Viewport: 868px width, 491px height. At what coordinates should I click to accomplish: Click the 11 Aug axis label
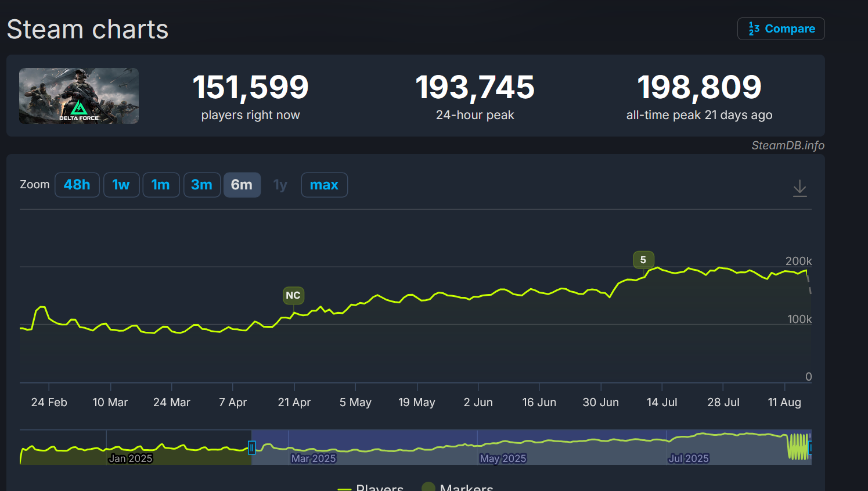click(784, 402)
